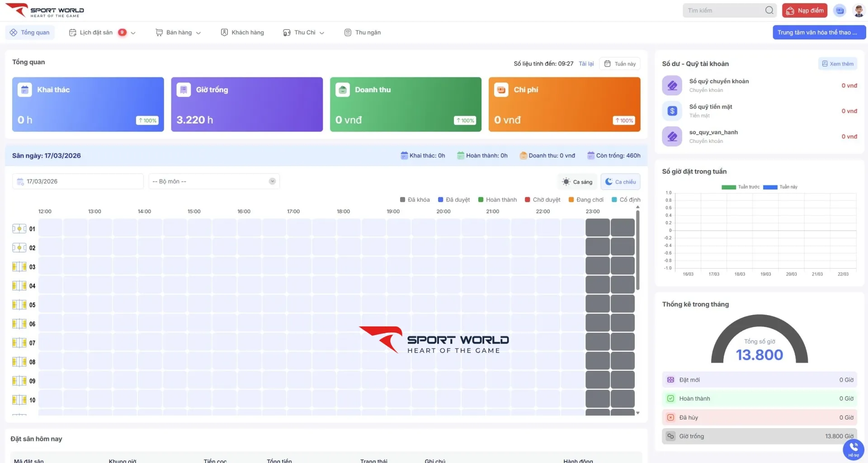Click the schedule grid vertical scrollbar
Viewport: 868px width, 463px height.
(x=637, y=249)
